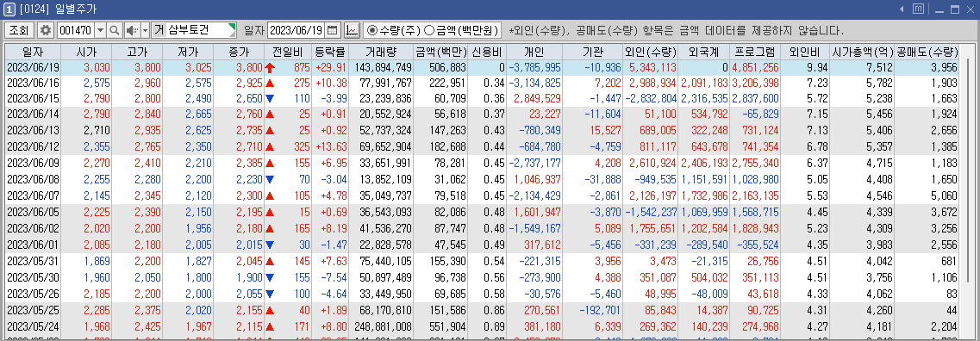Screen dimensions: 980x341
Task: Click the magnifier stock search icon
Action: click(x=115, y=30)
